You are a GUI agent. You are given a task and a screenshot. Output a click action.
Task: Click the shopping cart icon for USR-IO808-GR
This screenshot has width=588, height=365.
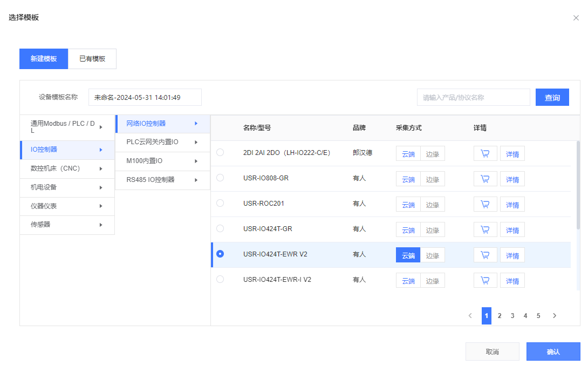click(x=485, y=179)
